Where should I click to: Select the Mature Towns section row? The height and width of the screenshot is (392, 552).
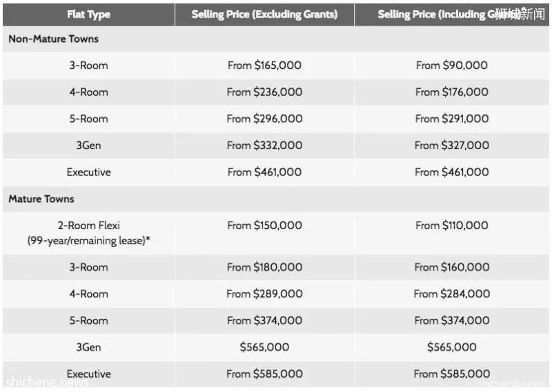point(276,199)
